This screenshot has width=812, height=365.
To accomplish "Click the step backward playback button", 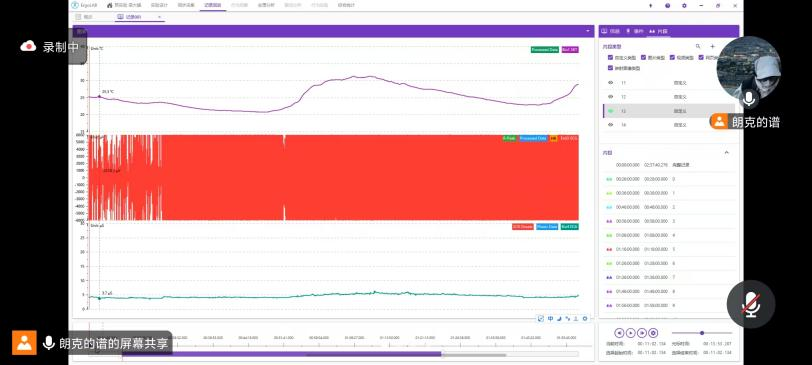I will pyautogui.click(x=619, y=333).
